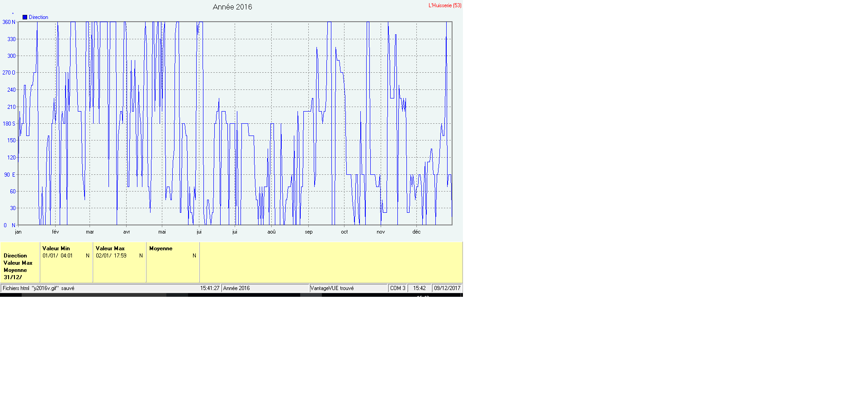Click the Valeur Max column header

tap(110, 248)
